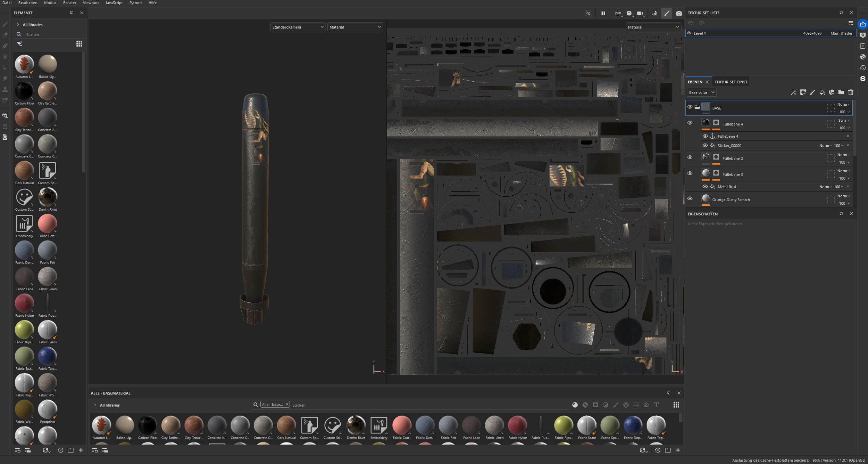Remove the 'Alle - base...' filter tag
This screenshot has height=464, width=868.
[287, 404]
